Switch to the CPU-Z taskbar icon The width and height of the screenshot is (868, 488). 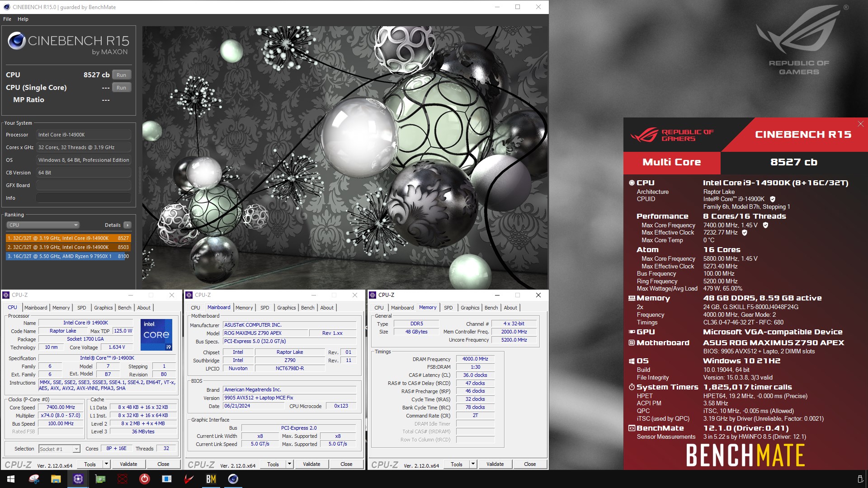click(x=78, y=479)
